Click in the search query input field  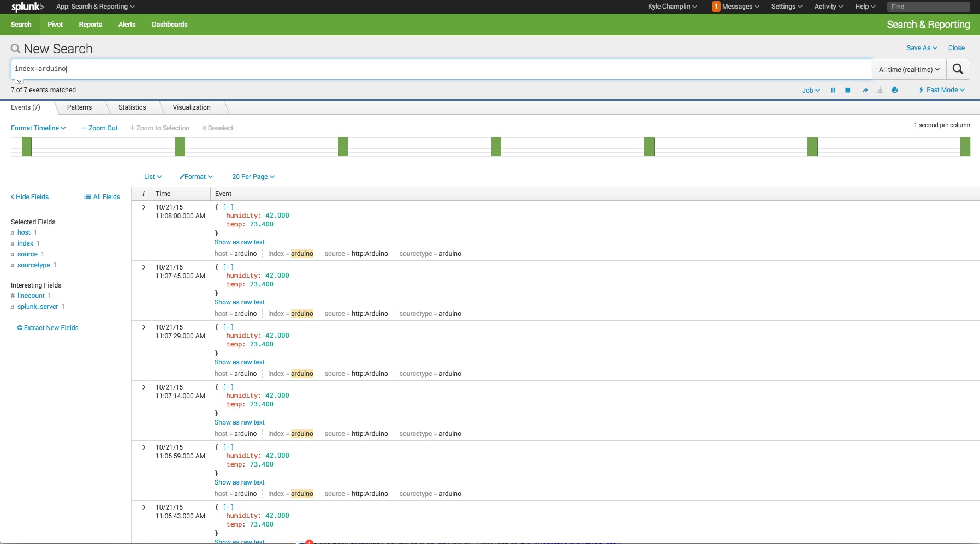coord(441,69)
